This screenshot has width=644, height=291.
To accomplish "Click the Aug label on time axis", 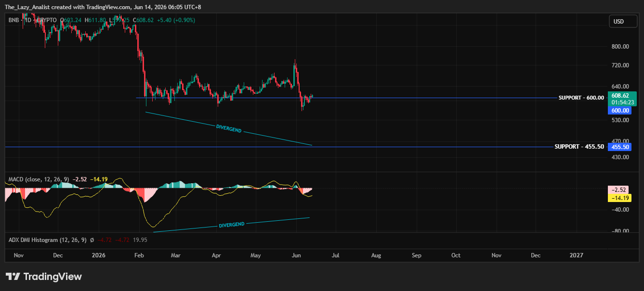I will (x=376, y=255).
